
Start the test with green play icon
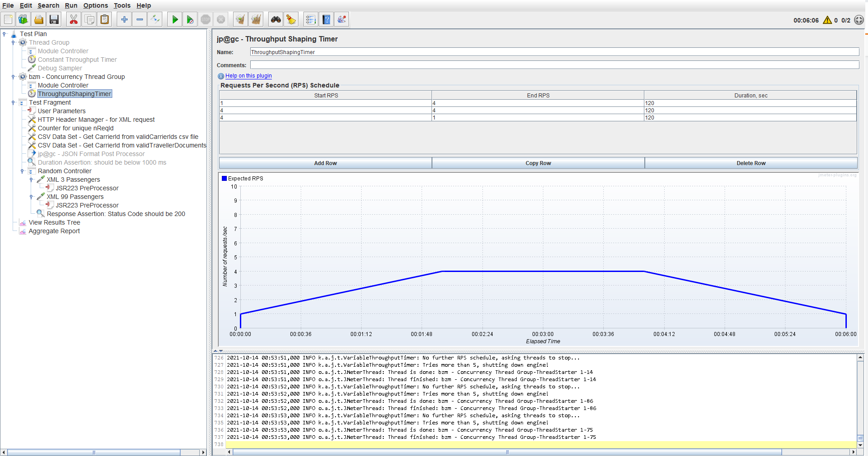tap(175, 19)
